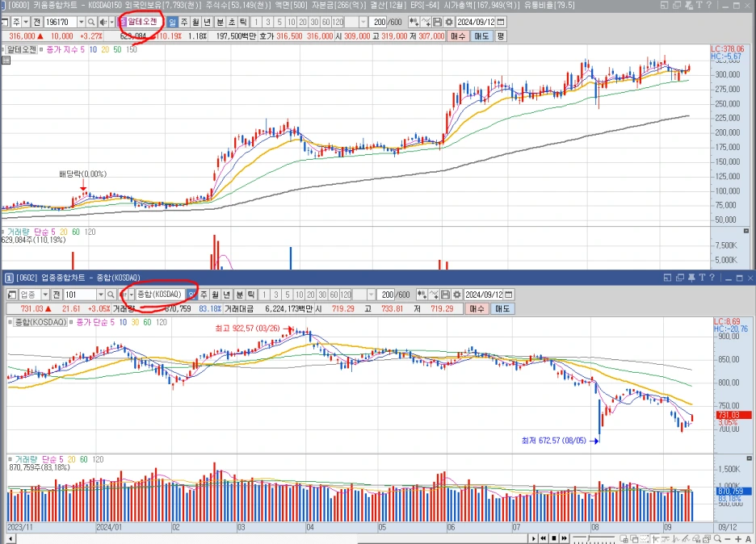Viewport: 756px width, 544px height.
Task: Open stock code search magnifier in top chart
Action: [x=91, y=22]
